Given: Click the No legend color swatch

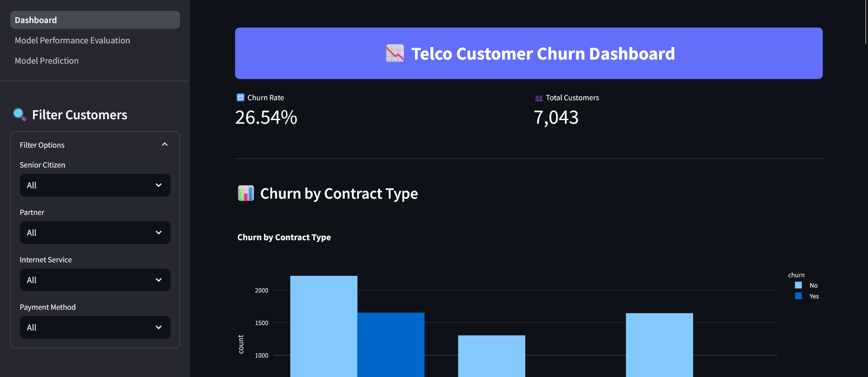Looking at the screenshot, I should click(798, 285).
